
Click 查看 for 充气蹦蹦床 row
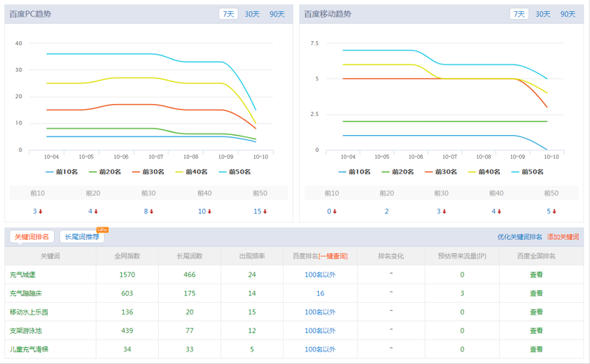coord(536,293)
